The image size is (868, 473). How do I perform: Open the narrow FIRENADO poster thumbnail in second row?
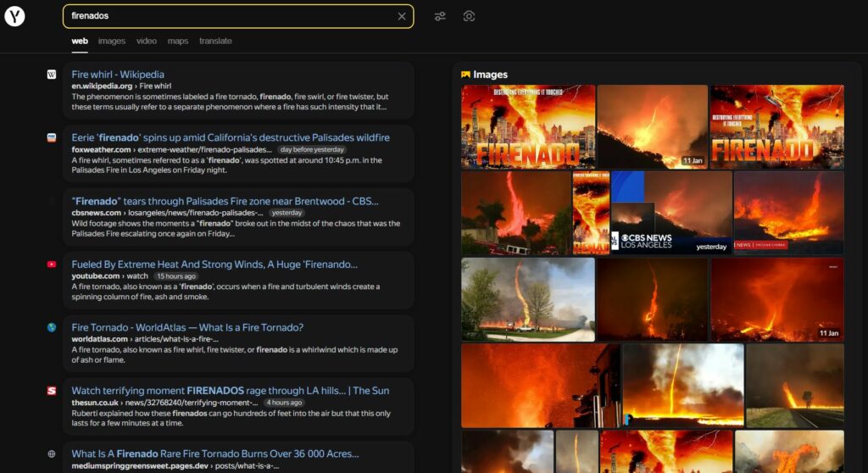591,214
